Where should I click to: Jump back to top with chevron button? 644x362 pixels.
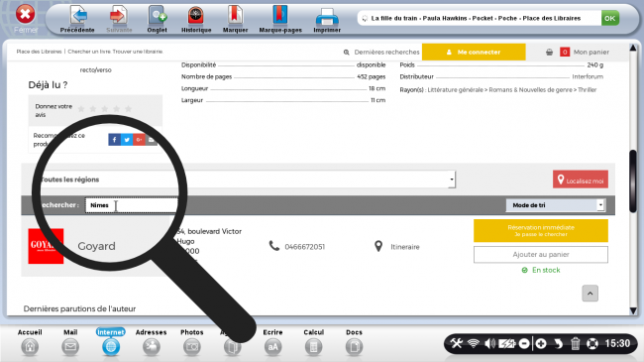click(590, 294)
